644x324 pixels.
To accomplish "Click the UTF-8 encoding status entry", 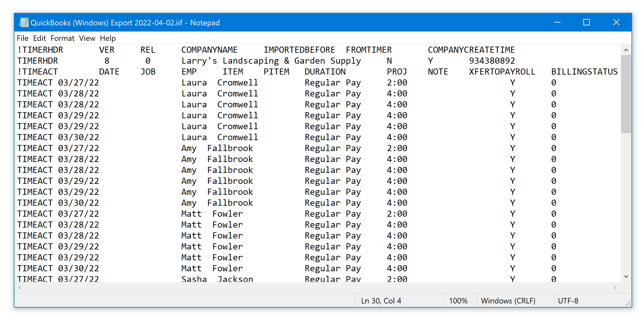I will (568, 301).
